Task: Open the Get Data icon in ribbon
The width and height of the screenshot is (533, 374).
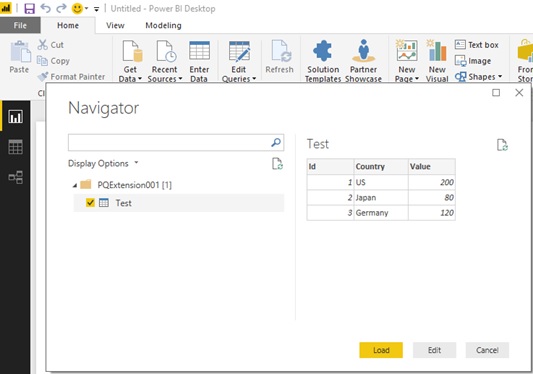Action: [x=132, y=52]
